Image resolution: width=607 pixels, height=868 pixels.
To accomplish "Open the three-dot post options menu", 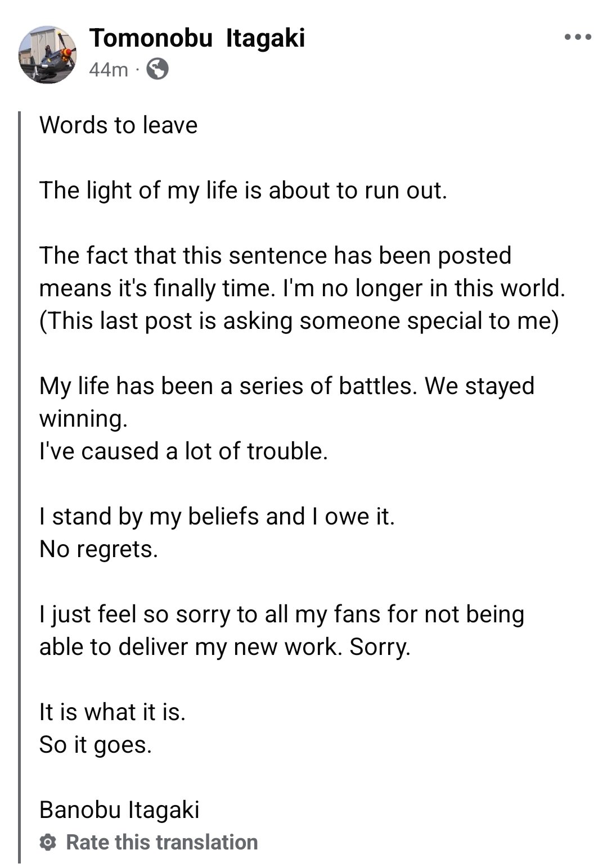I will tap(578, 38).
